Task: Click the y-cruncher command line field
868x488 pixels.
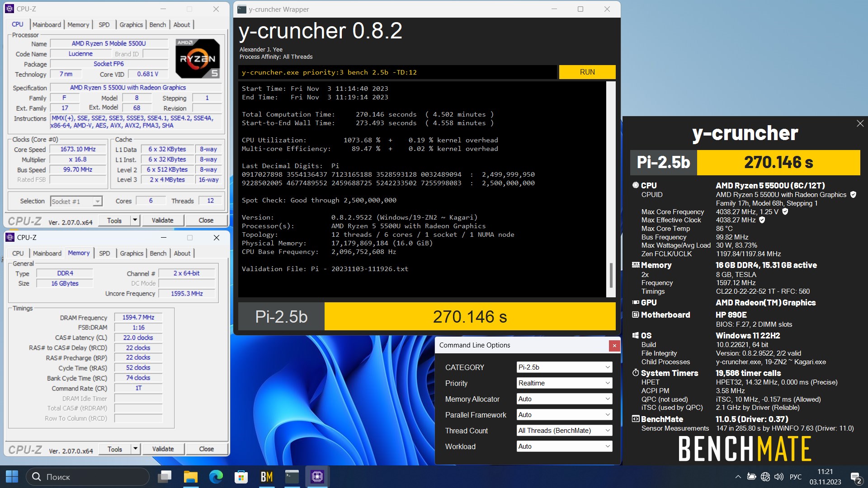Action: (x=397, y=72)
